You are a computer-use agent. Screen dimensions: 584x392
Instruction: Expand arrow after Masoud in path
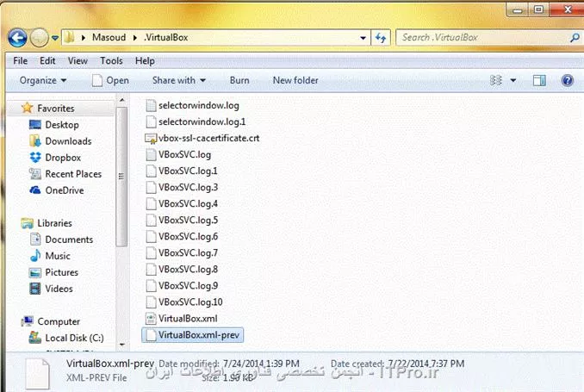(135, 38)
